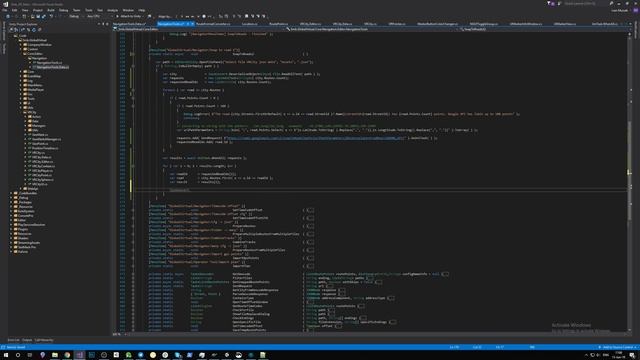Toggle auto-hide pin on Unity Project Explorer
Viewport: 640px width, 360px height.
click(x=103, y=24)
